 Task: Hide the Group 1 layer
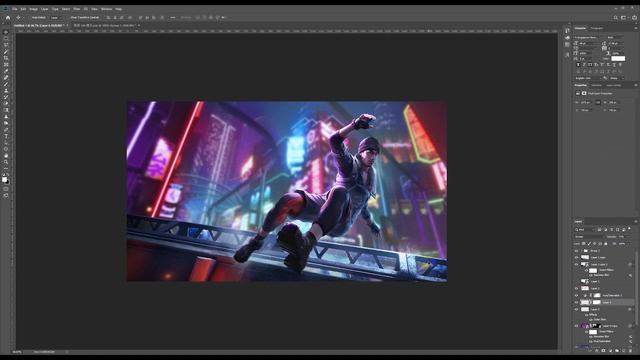tap(576, 251)
